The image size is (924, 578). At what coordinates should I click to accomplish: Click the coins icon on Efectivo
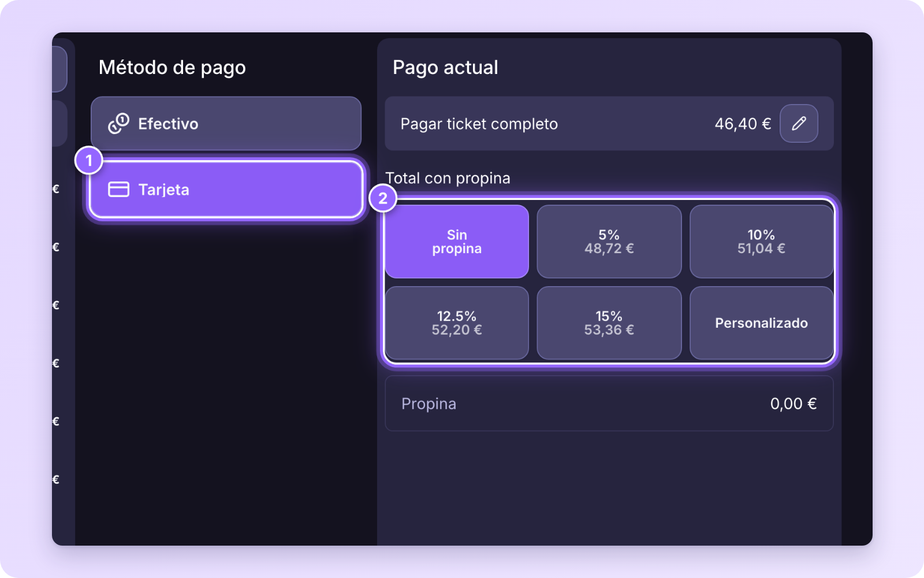click(x=118, y=124)
